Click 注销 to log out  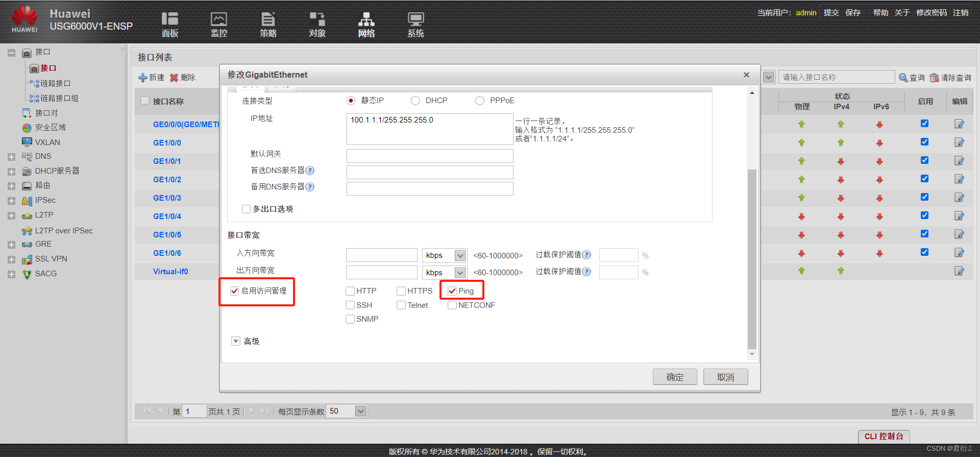coord(961,12)
